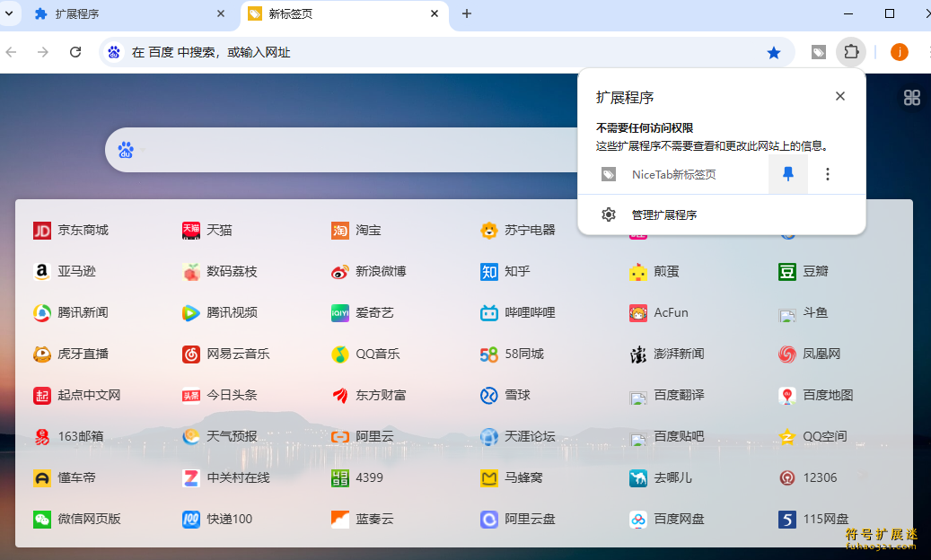
Task: Reload the current page
Action: tap(75, 52)
